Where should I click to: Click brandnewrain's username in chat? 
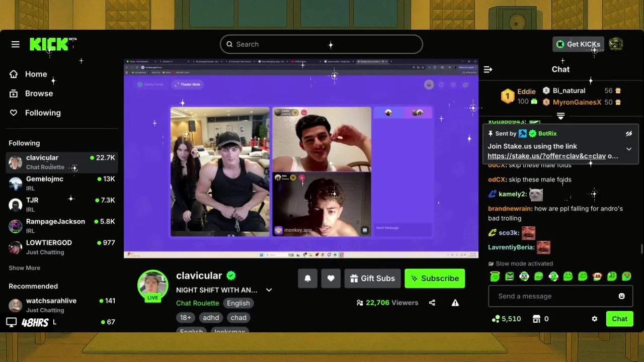coord(510,209)
